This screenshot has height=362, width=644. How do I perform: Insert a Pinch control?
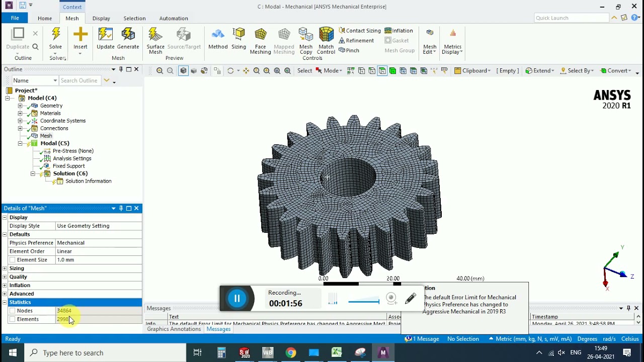click(x=349, y=50)
